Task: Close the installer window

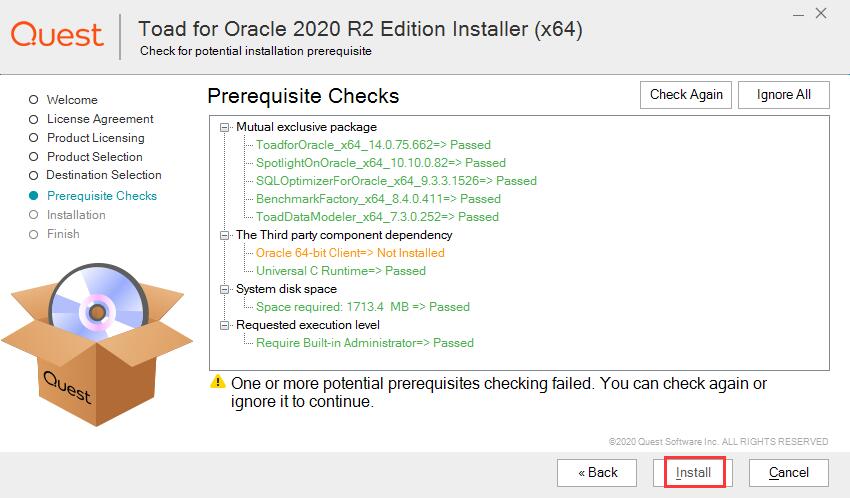Action: click(x=822, y=14)
